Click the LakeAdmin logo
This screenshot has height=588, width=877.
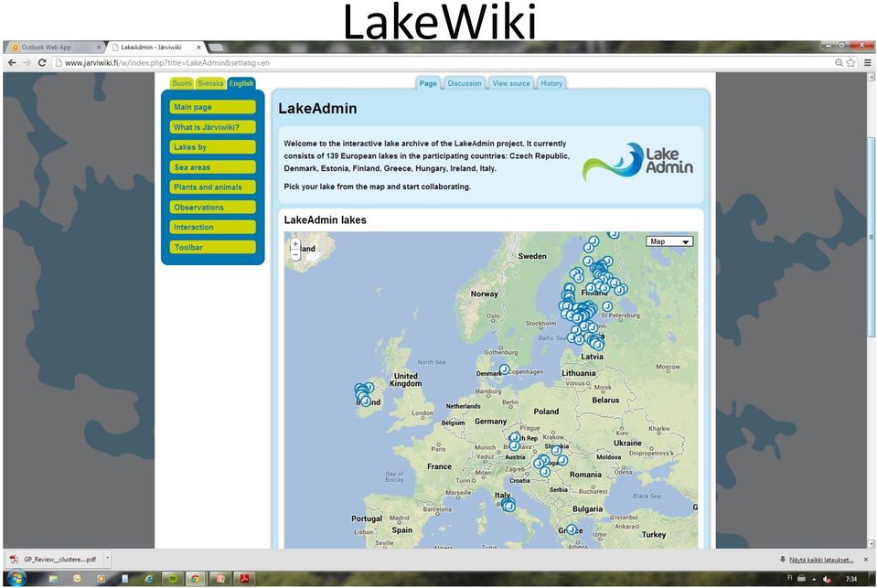(637, 161)
